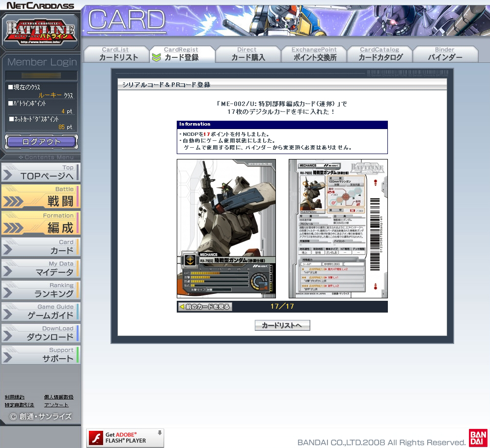Open the Gundam Chronicle Battline logo

(x=40, y=31)
